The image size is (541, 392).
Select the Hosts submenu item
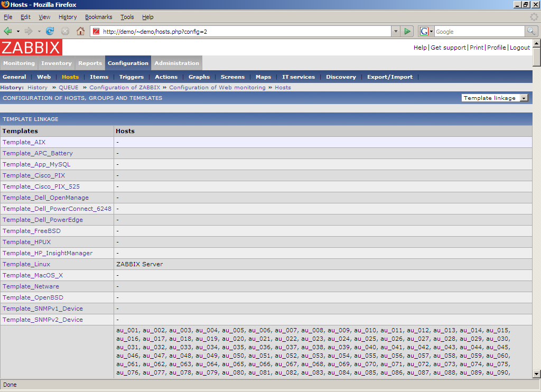(x=70, y=77)
